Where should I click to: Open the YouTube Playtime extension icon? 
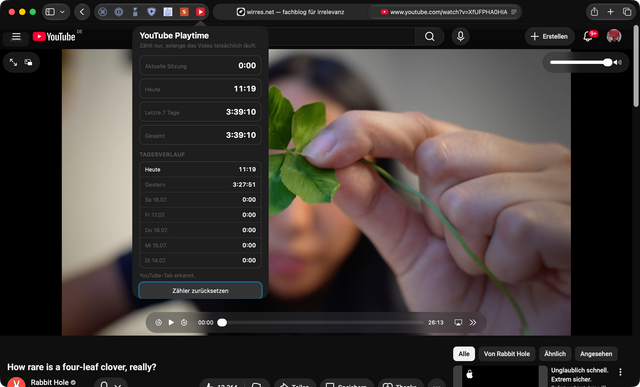pyautogui.click(x=200, y=12)
